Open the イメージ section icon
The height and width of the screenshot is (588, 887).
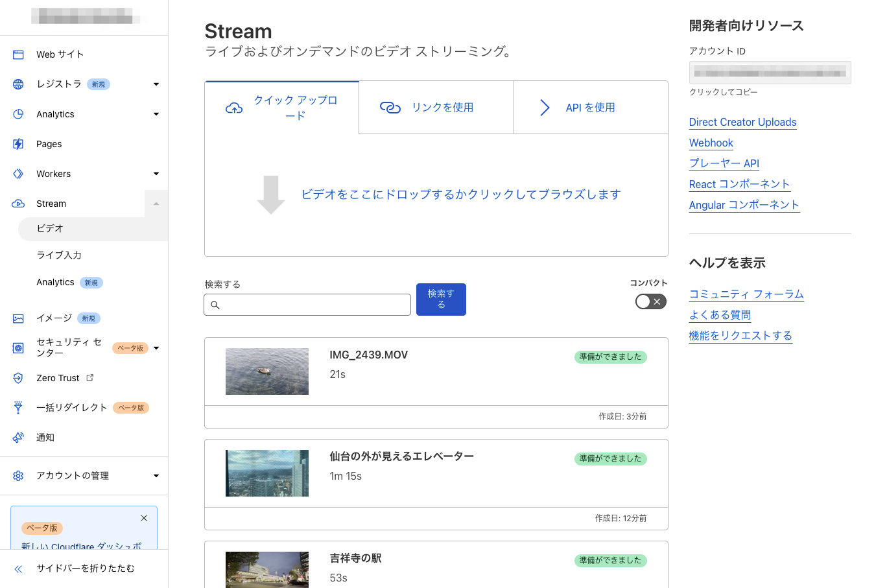(18, 318)
